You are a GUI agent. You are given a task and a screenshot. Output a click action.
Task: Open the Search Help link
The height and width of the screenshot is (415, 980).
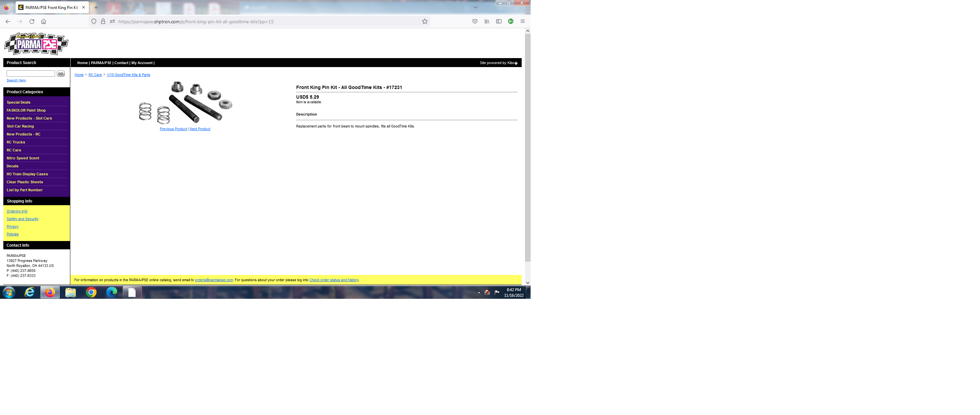(x=16, y=80)
